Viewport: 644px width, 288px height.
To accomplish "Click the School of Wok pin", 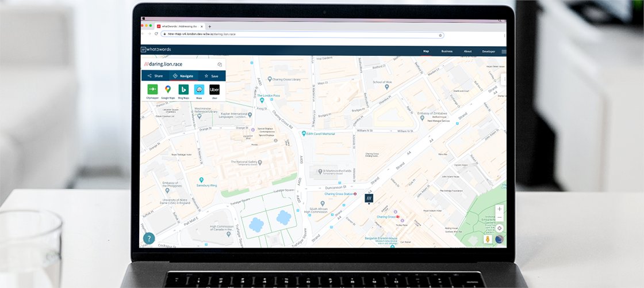I will pyautogui.click(x=387, y=87).
